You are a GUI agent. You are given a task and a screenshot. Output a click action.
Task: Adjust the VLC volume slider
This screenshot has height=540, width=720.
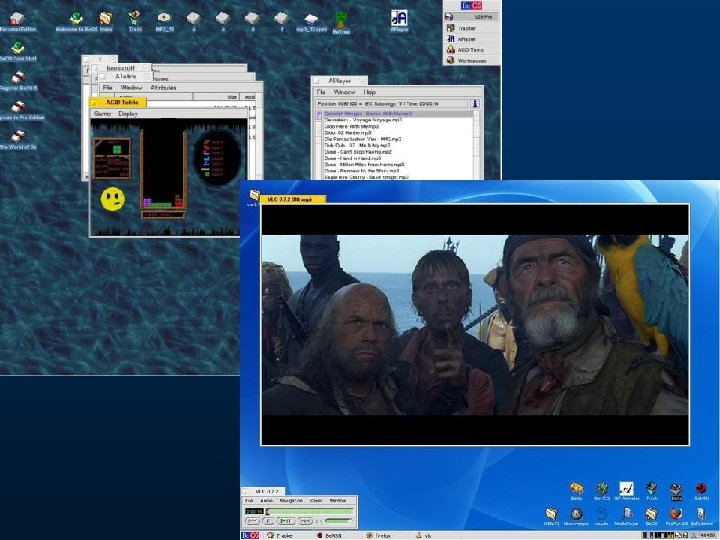click(338, 521)
